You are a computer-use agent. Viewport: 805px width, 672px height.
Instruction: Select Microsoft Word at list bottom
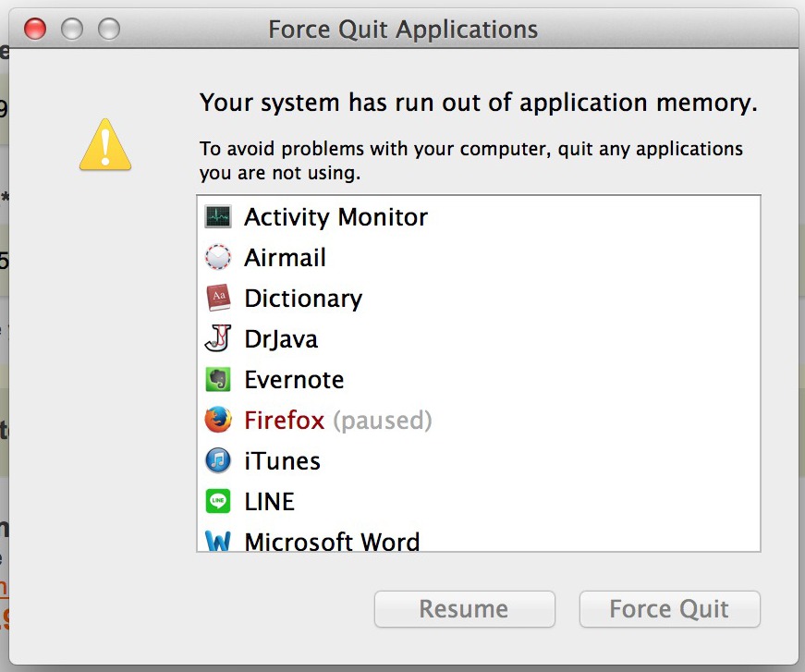pyautogui.click(x=332, y=541)
